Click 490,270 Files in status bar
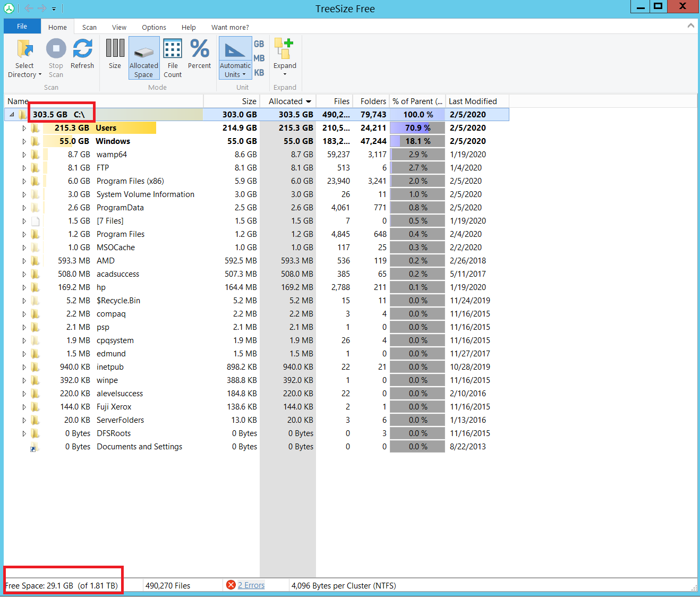This screenshot has width=700, height=597. (168, 586)
